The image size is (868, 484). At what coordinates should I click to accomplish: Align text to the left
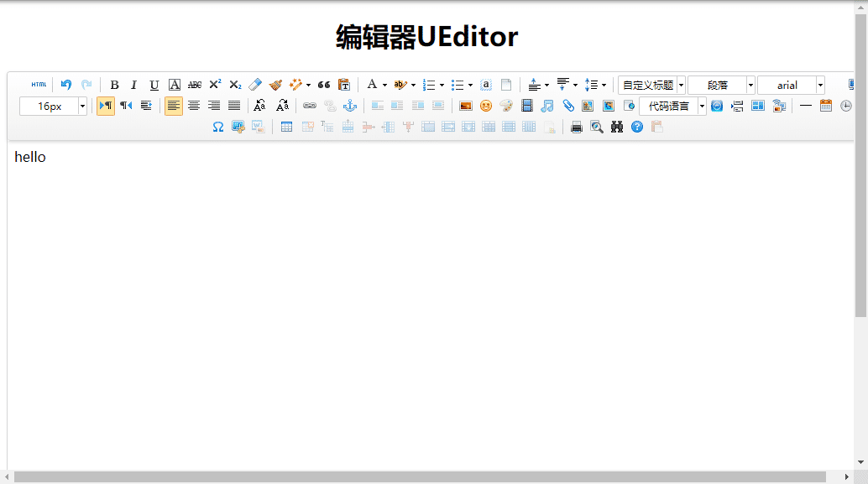tap(173, 106)
